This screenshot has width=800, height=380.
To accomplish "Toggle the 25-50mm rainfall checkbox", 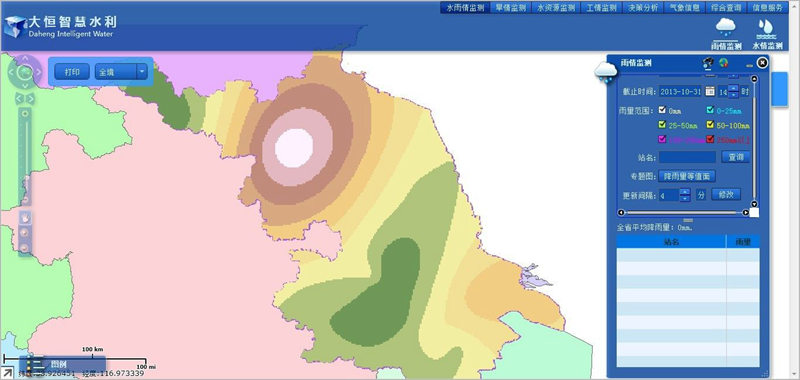I will pos(662,124).
